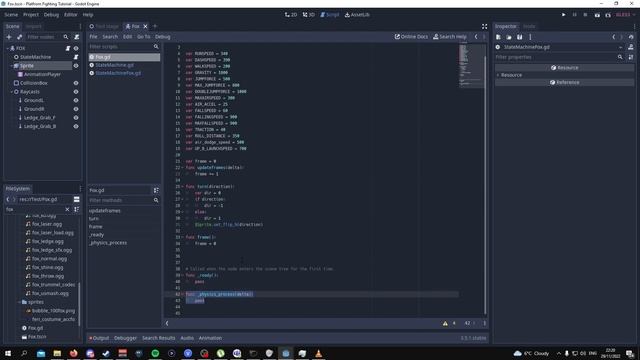
Task: Open Search Help
Action: 450,37
